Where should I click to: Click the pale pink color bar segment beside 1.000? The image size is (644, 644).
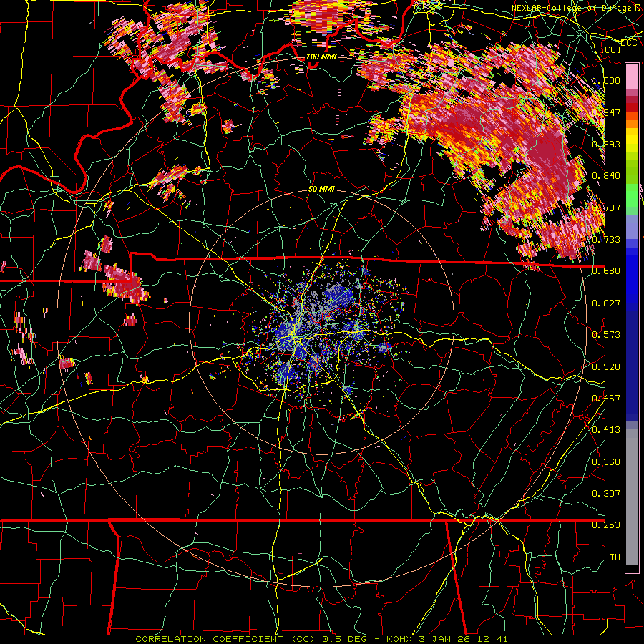click(632, 77)
